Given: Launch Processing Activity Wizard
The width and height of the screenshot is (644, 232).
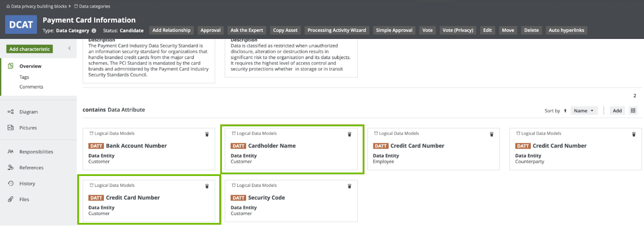Looking at the screenshot, I should 337,30.
